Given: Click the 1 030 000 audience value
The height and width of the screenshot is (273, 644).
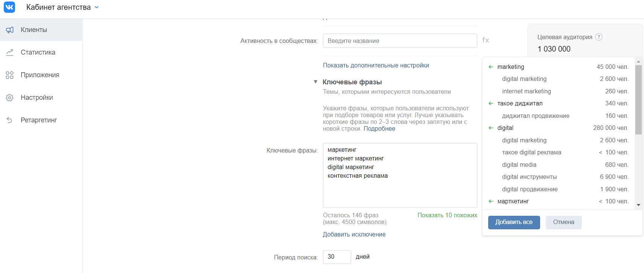Looking at the screenshot, I should [554, 49].
